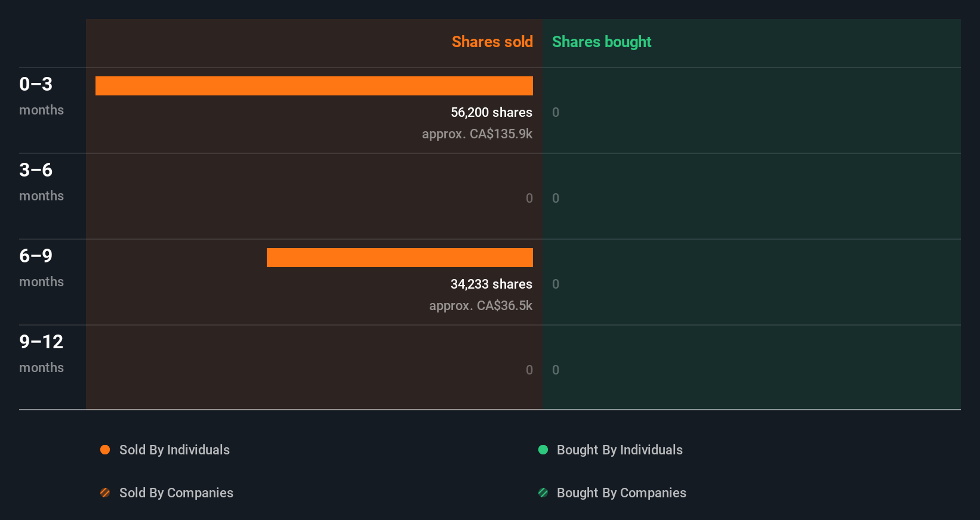Toggle the Sold By Individuals legend label
Image resolution: width=980 pixels, height=520 pixels.
174,450
